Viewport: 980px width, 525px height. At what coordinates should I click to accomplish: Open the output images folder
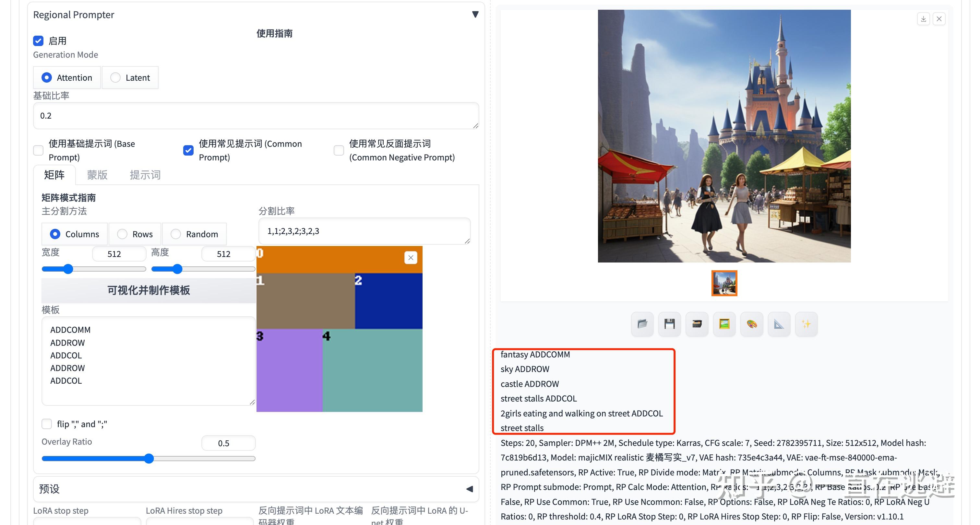pyautogui.click(x=642, y=324)
